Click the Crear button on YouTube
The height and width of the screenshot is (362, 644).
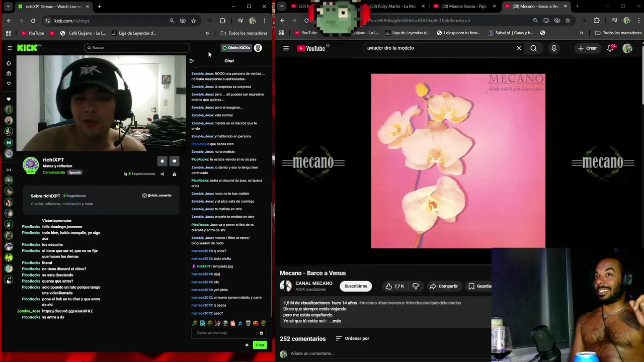coord(587,48)
